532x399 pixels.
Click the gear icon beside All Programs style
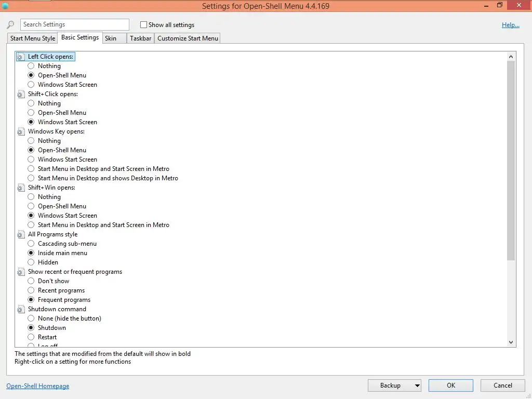pyautogui.click(x=21, y=234)
